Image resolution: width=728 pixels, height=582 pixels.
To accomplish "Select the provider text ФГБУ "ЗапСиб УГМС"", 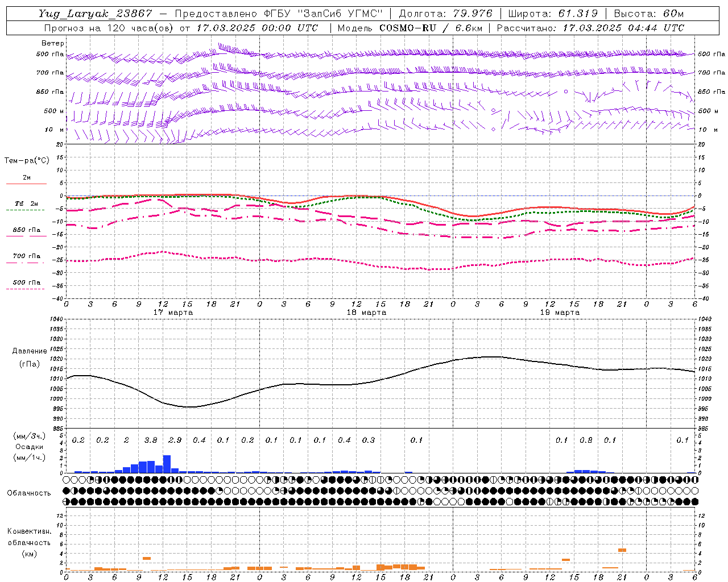I will (x=323, y=14).
